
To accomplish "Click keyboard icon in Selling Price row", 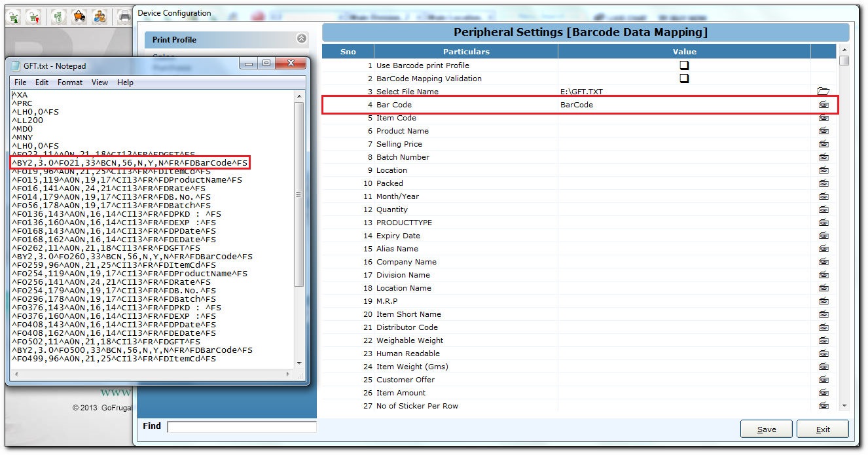I will [823, 144].
